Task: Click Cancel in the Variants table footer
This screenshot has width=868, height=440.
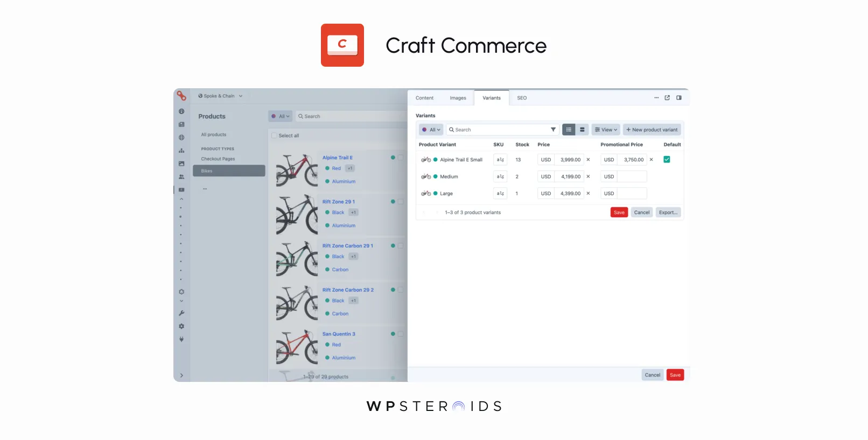Action: (642, 212)
